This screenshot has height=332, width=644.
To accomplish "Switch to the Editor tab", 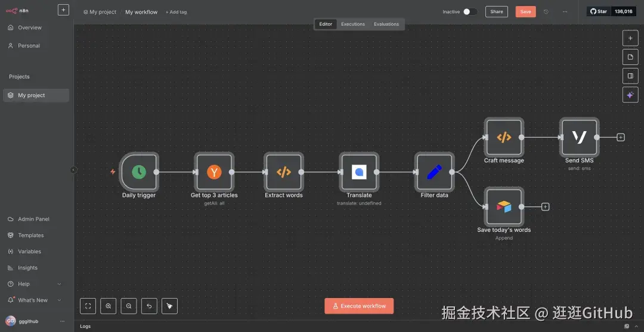I will coord(326,24).
